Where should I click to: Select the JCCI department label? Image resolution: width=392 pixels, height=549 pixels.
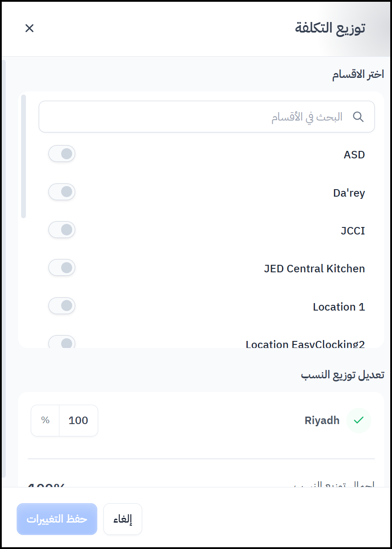pos(353,231)
